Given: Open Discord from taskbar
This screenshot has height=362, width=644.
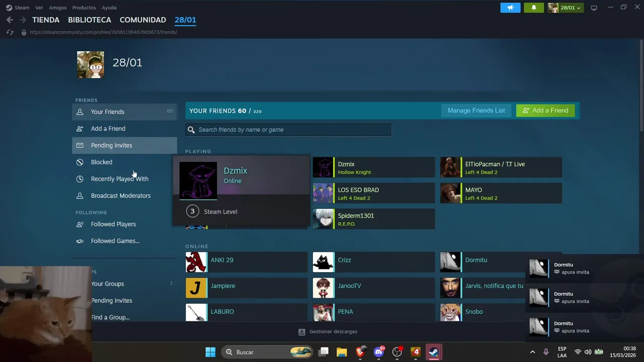Looking at the screenshot, I should point(379,352).
